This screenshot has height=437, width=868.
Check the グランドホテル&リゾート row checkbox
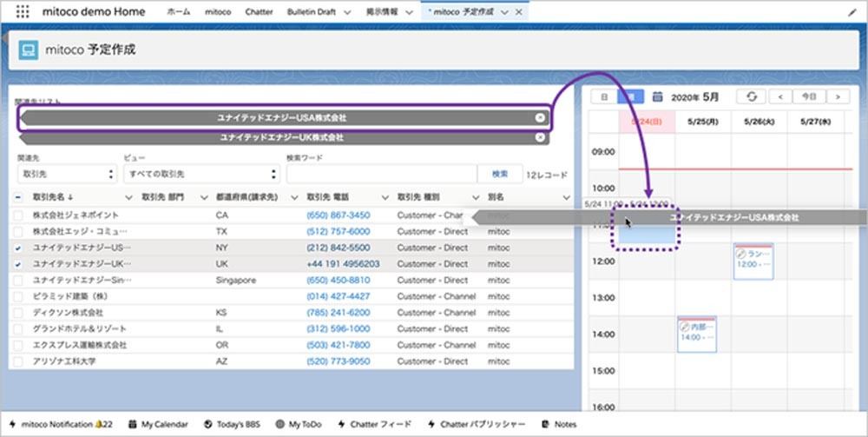(18, 329)
